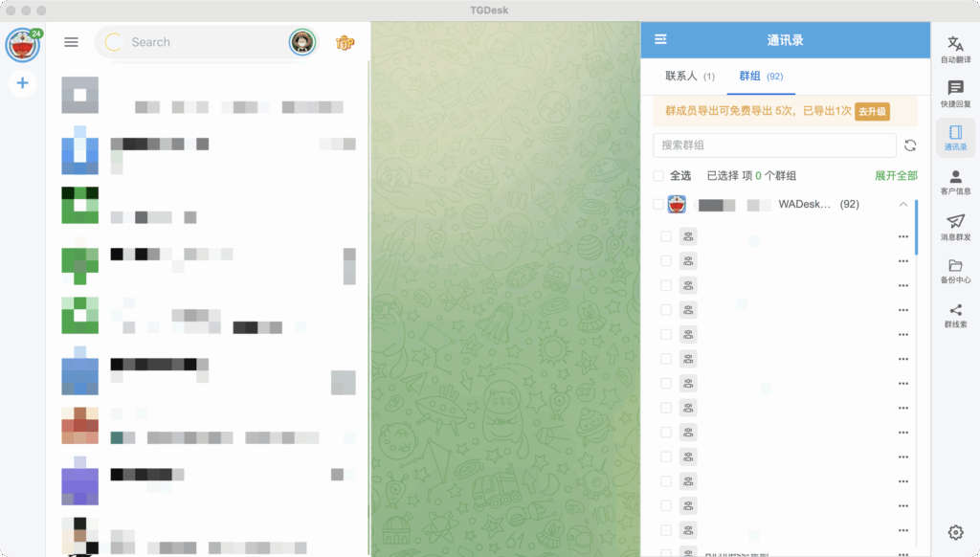Image resolution: width=980 pixels, height=557 pixels.
Task: Open the 客户信息 customer info panel
Action: point(955,182)
